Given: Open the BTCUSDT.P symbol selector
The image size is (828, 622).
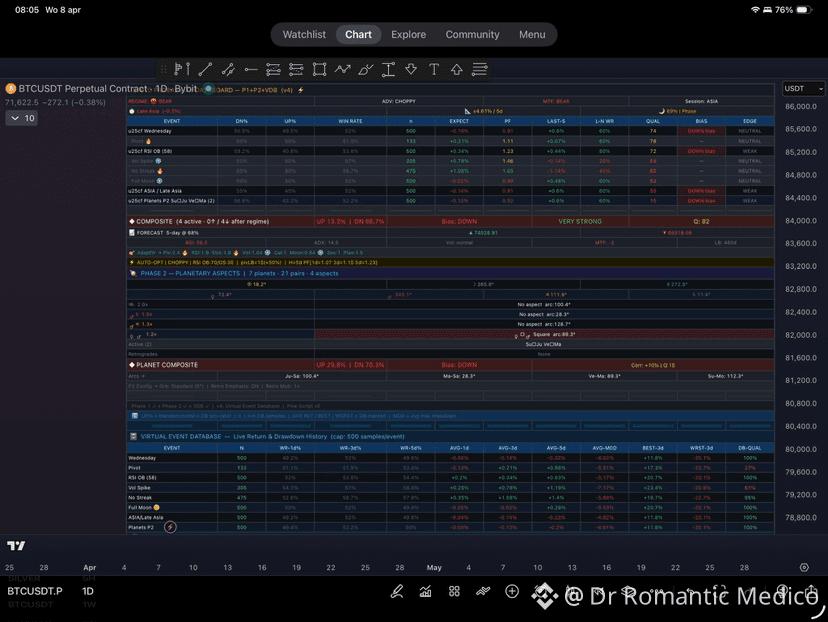Looking at the screenshot, I should [x=35, y=591].
